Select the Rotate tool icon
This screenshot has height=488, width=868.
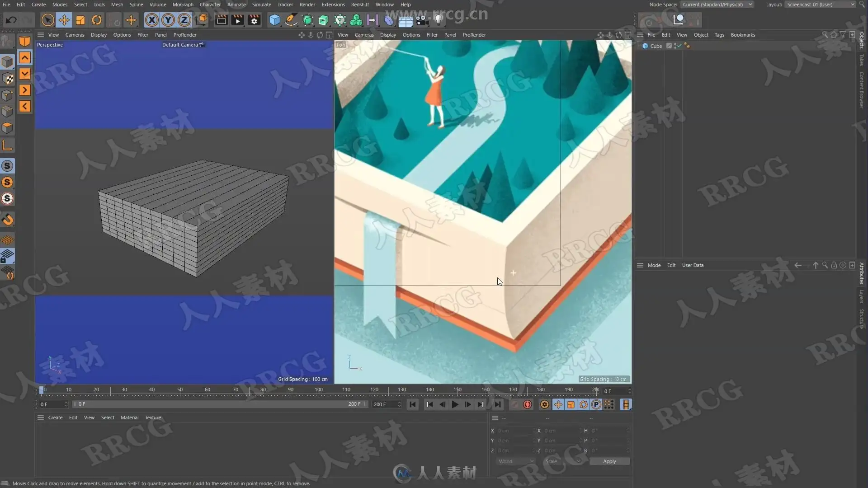[97, 20]
